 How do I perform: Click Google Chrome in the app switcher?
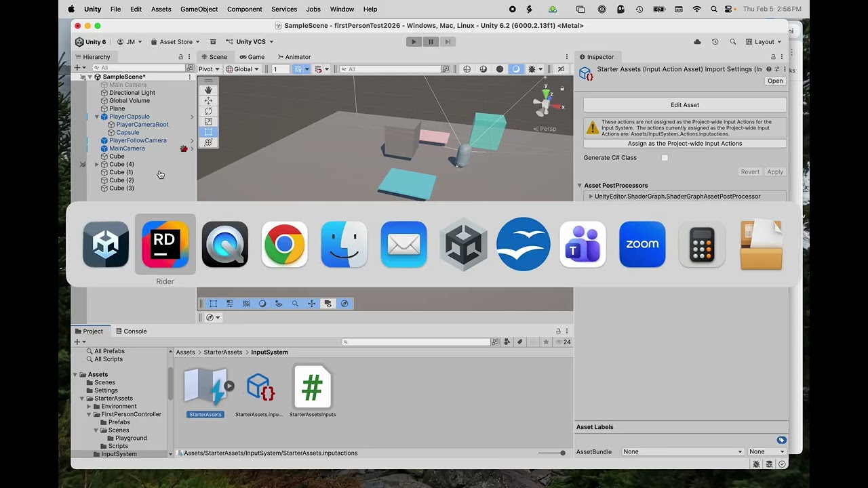point(285,244)
